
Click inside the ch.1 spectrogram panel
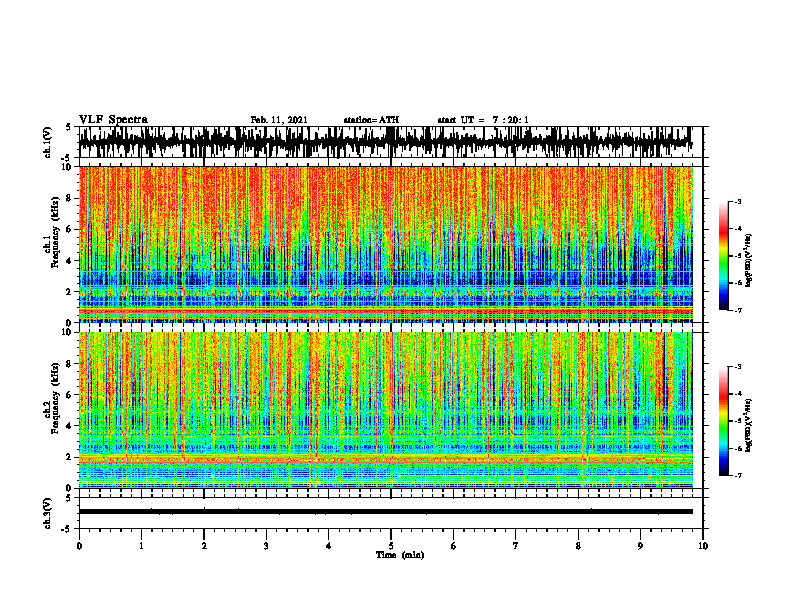pyautogui.click(x=385, y=244)
